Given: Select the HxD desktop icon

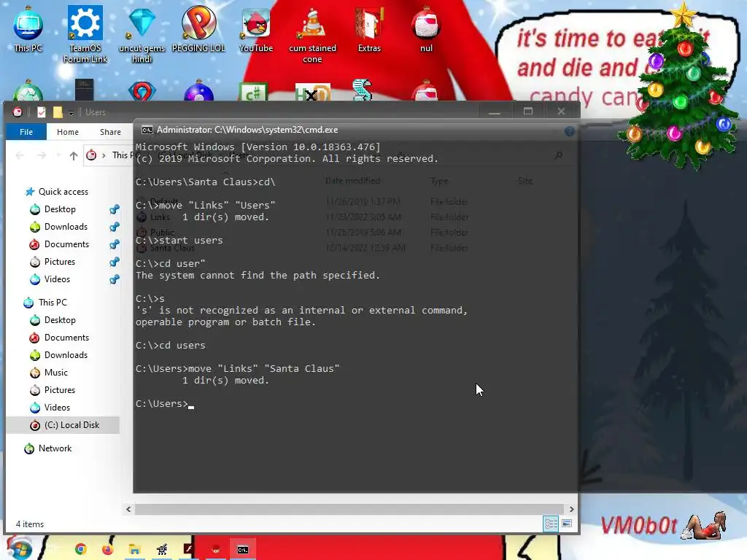Looking at the screenshot, I should pyautogui.click(x=312, y=93).
